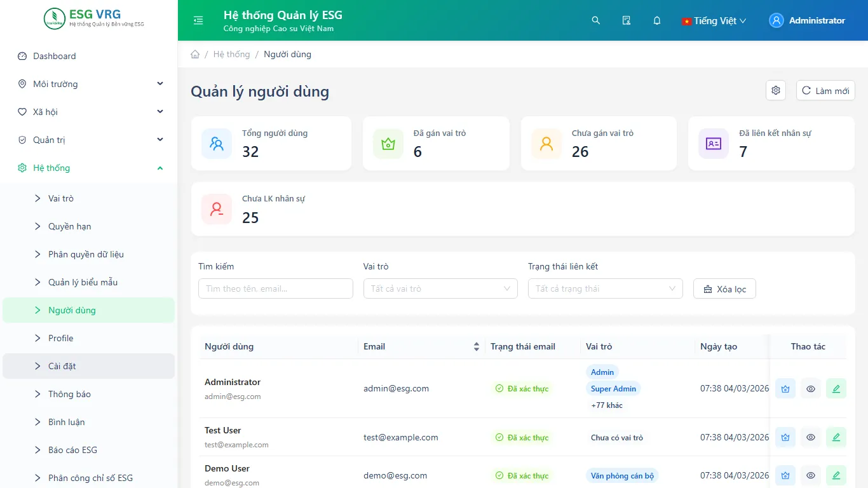The width and height of the screenshot is (868, 488).
Task: Expand the Xã hội menu chevron
Action: tap(160, 112)
